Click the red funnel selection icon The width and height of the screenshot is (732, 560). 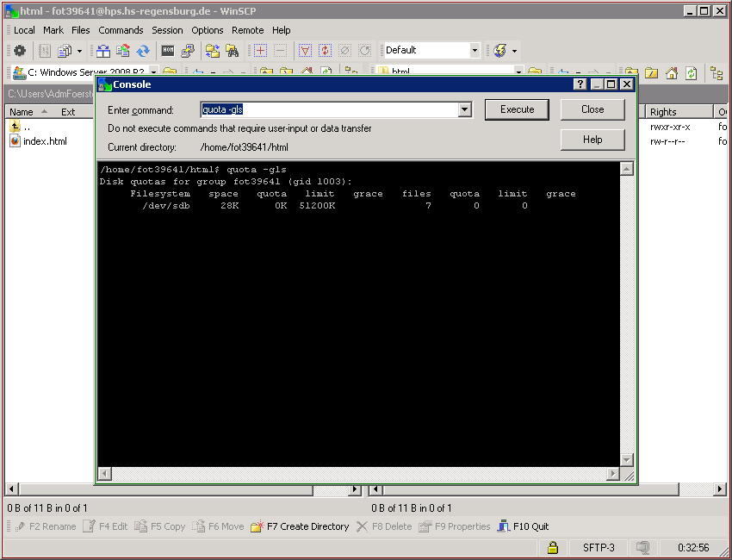tap(305, 51)
